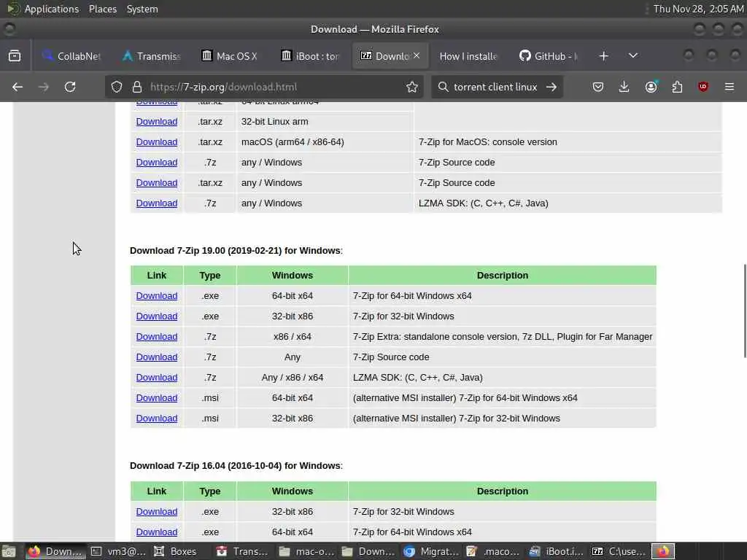Download 7-Zip 19.00 32-bit x86 exe

(157, 316)
